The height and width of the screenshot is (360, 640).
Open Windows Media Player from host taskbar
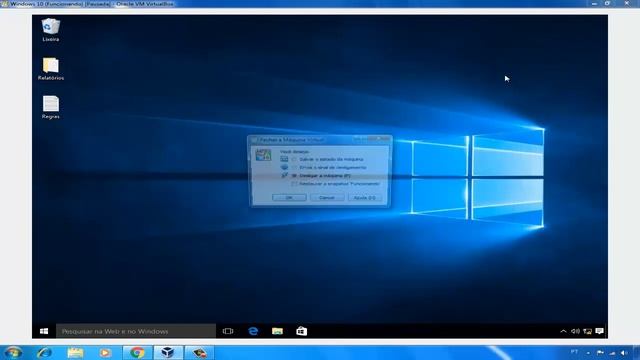[105, 352]
